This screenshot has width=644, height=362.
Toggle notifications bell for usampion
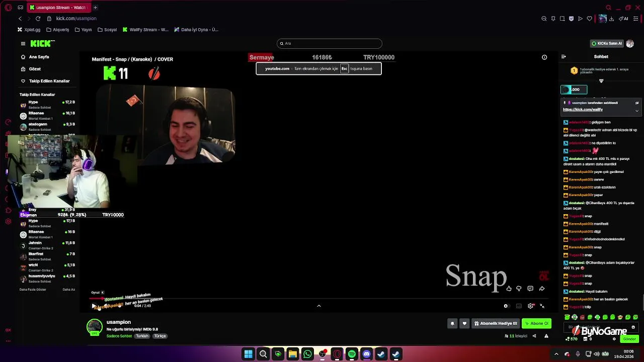[452, 323]
